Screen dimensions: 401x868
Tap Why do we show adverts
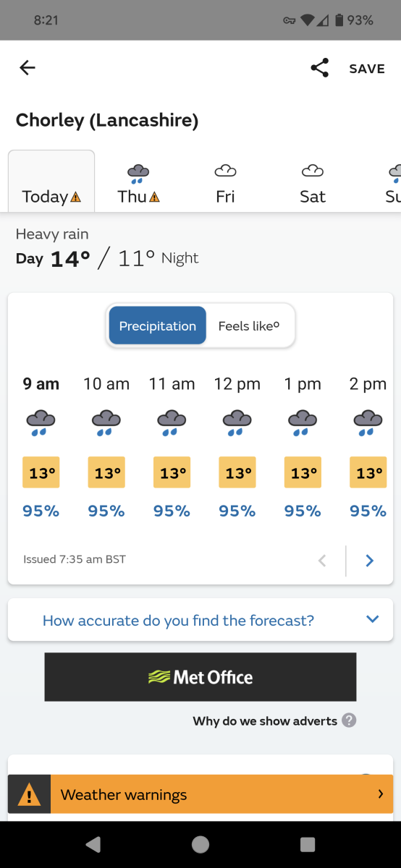tap(265, 721)
